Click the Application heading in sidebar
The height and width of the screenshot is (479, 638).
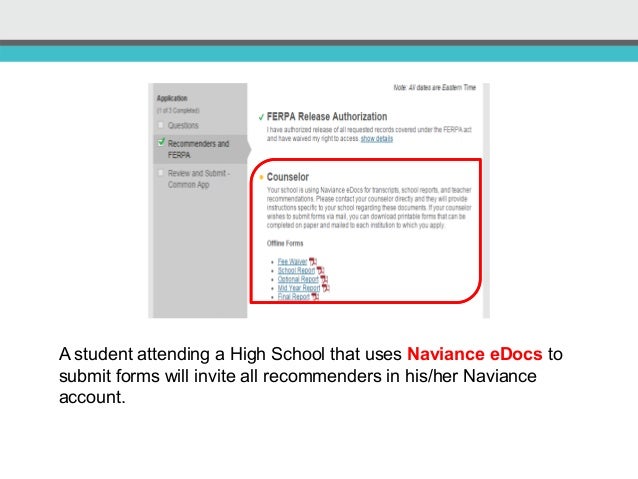(x=172, y=98)
